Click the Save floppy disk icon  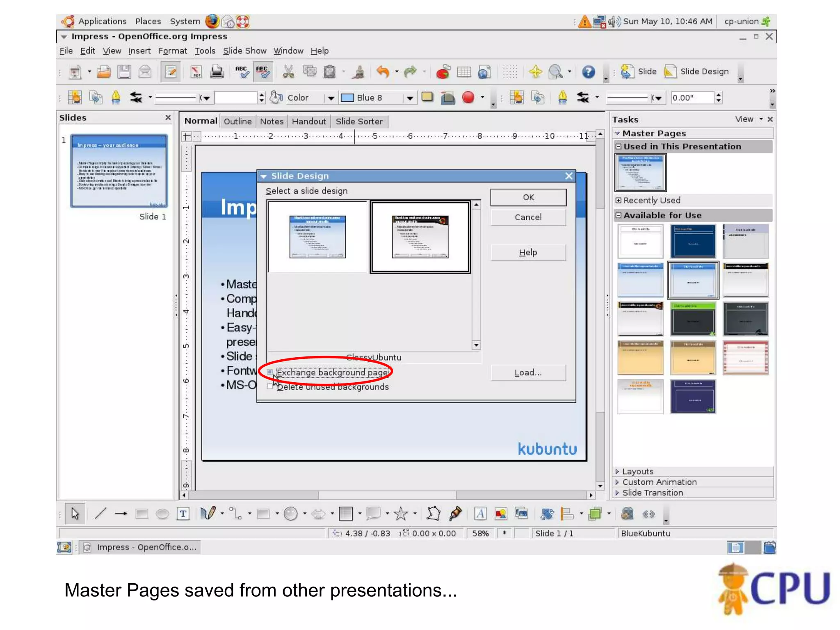point(124,72)
